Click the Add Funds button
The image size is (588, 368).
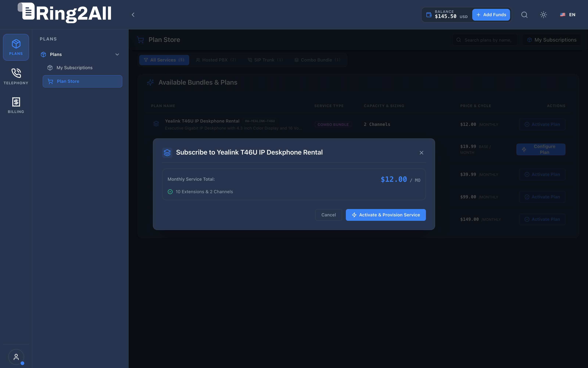pyautogui.click(x=491, y=15)
